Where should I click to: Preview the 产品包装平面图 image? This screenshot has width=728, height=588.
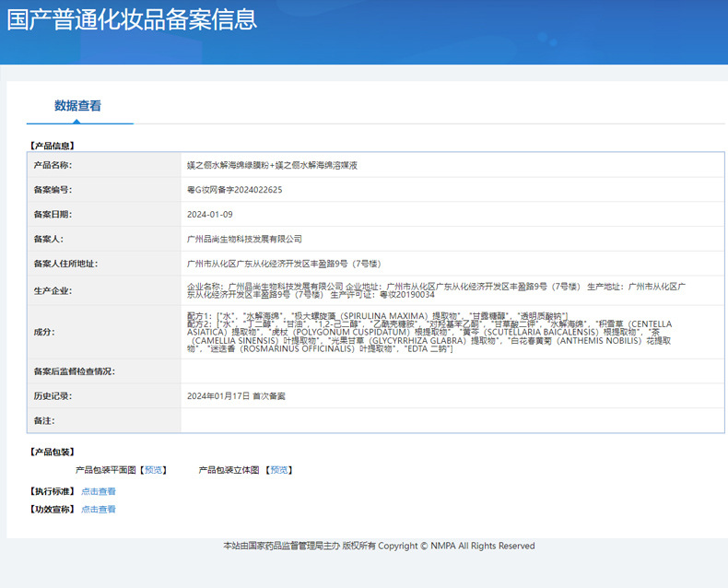pos(153,470)
